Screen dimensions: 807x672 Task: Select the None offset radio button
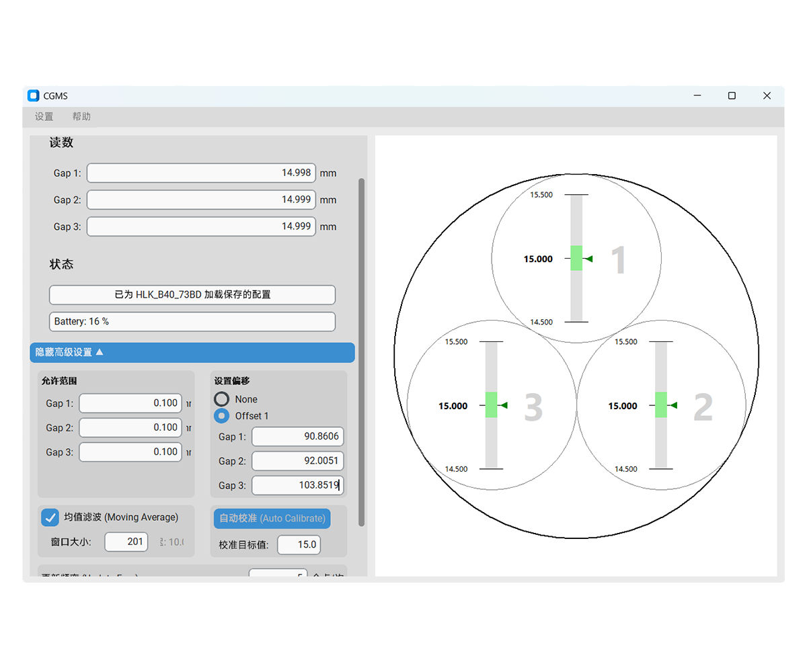click(x=222, y=399)
